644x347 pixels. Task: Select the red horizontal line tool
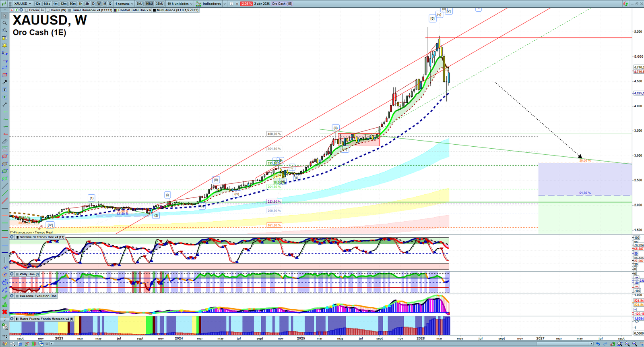(x=5, y=134)
